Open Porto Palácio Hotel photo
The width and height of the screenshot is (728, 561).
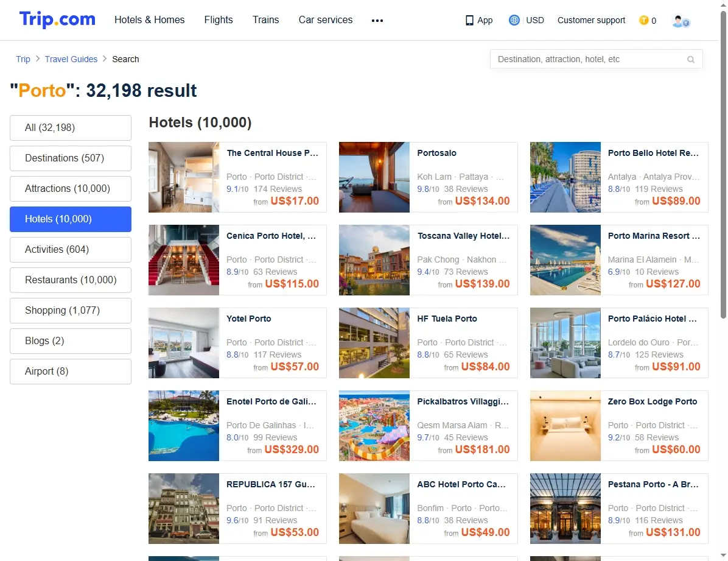coord(565,342)
